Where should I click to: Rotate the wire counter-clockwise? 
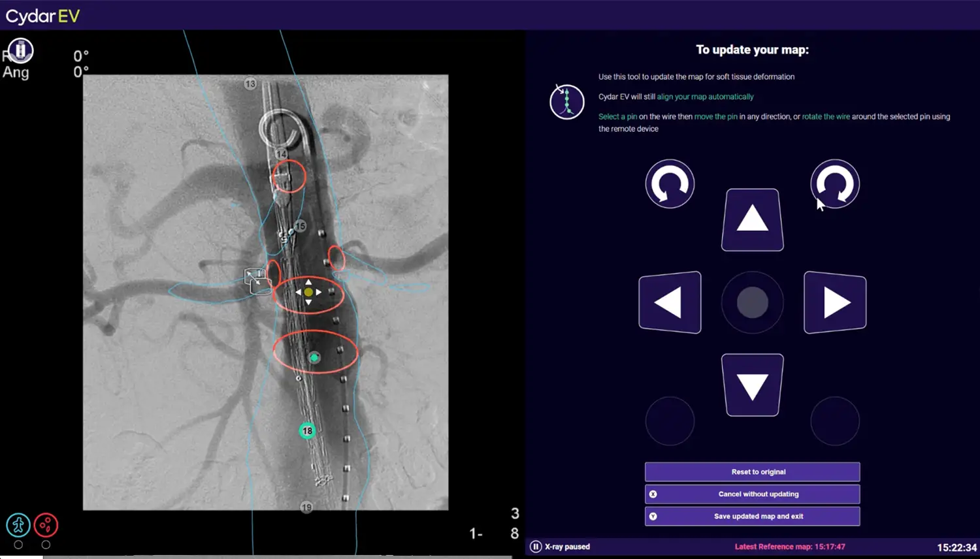[x=670, y=184]
